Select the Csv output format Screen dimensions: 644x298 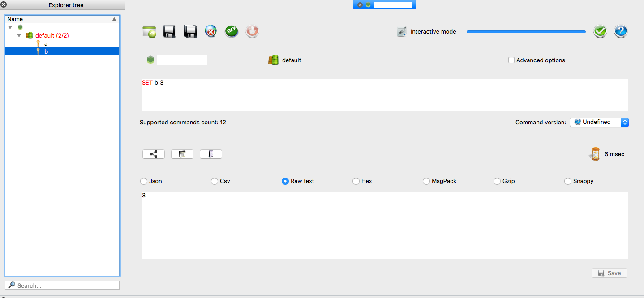[x=215, y=181]
